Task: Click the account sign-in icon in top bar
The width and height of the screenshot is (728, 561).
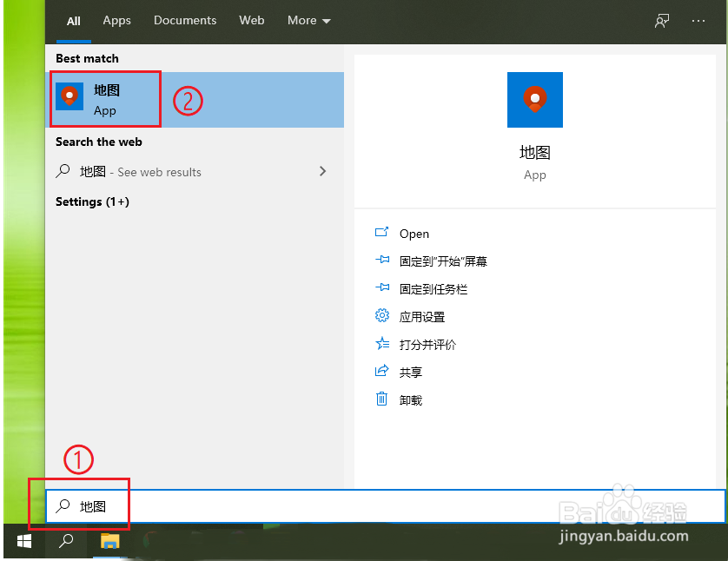Action: (661, 21)
